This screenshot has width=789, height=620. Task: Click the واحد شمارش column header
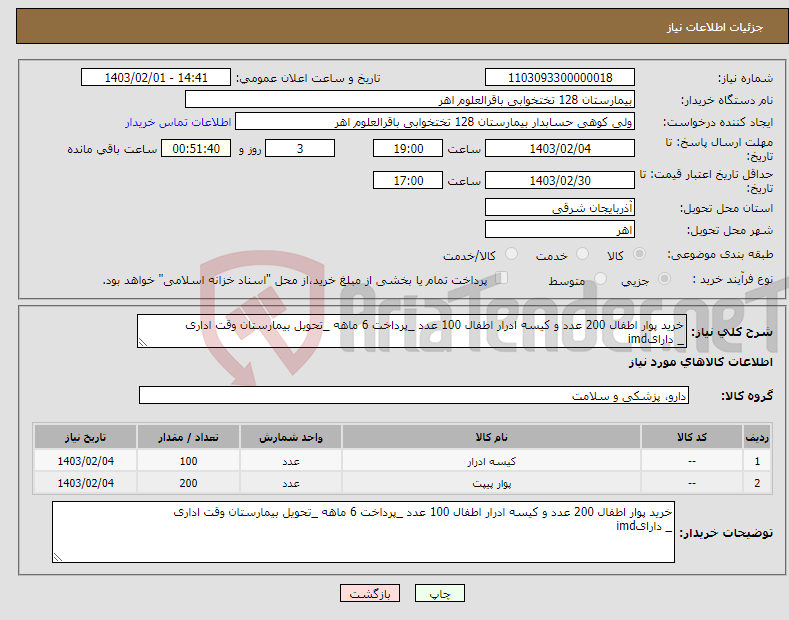click(291, 437)
